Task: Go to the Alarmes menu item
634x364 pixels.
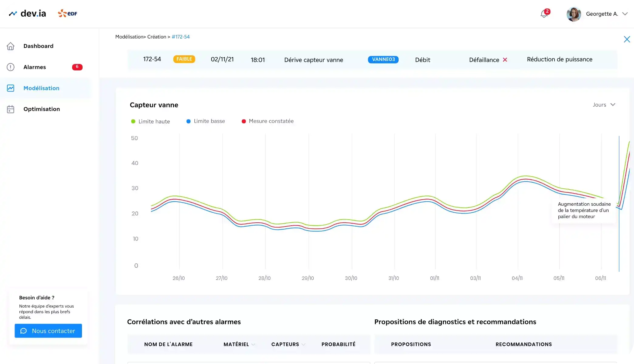Action: pos(35,67)
